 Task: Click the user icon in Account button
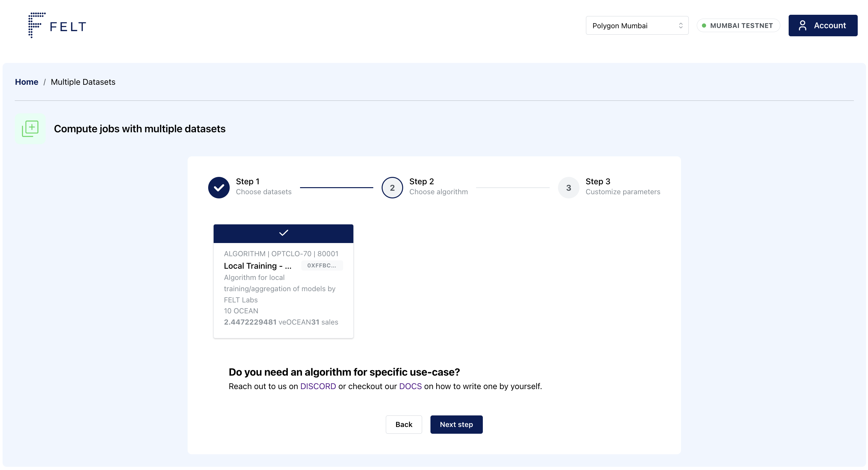802,26
